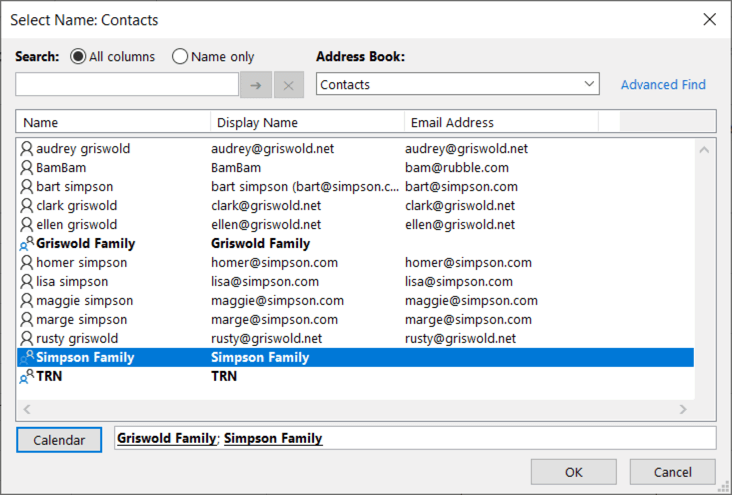
Task: Click the clear search X button
Action: tap(289, 85)
